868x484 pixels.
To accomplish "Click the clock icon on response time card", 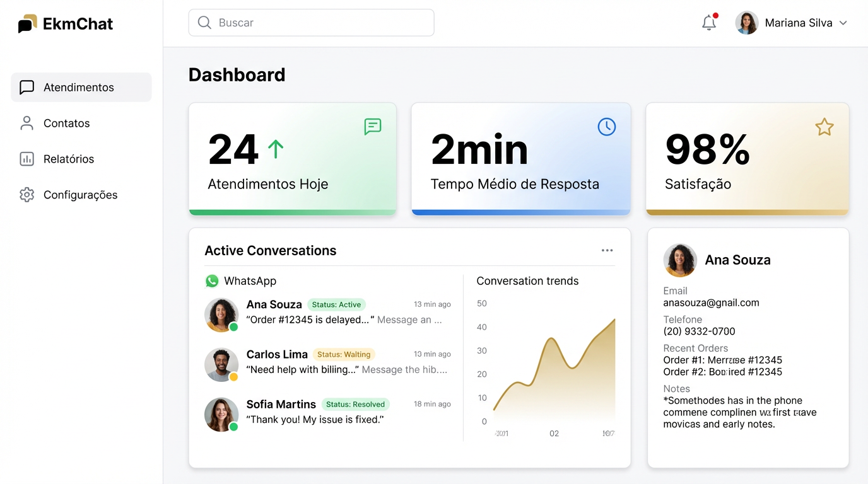I will click(606, 127).
